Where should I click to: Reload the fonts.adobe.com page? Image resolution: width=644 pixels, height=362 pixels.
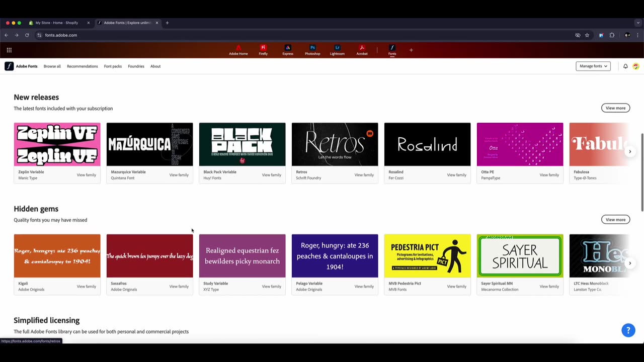pos(27,35)
